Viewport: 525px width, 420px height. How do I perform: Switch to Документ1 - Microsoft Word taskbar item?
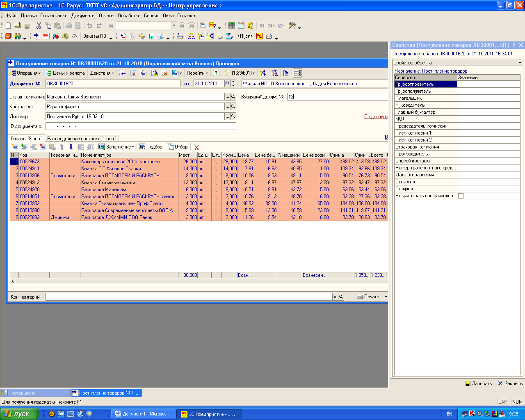click(x=143, y=414)
